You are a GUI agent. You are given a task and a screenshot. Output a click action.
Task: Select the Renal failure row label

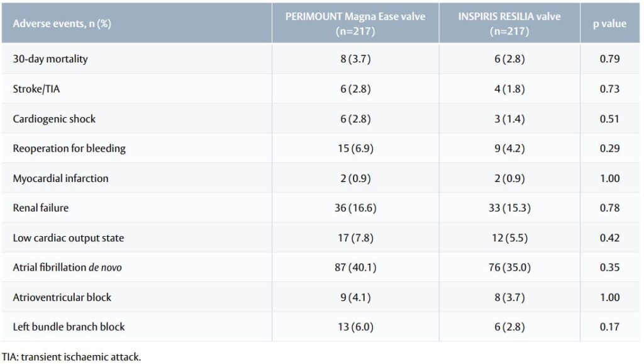(41, 208)
